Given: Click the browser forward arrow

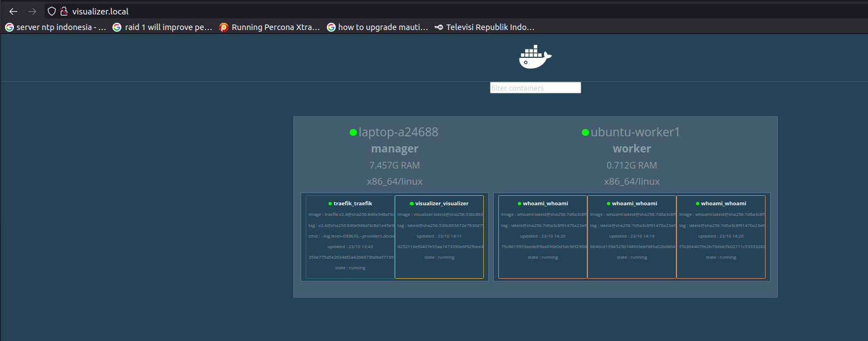Looking at the screenshot, I should [x=32, y=11].
